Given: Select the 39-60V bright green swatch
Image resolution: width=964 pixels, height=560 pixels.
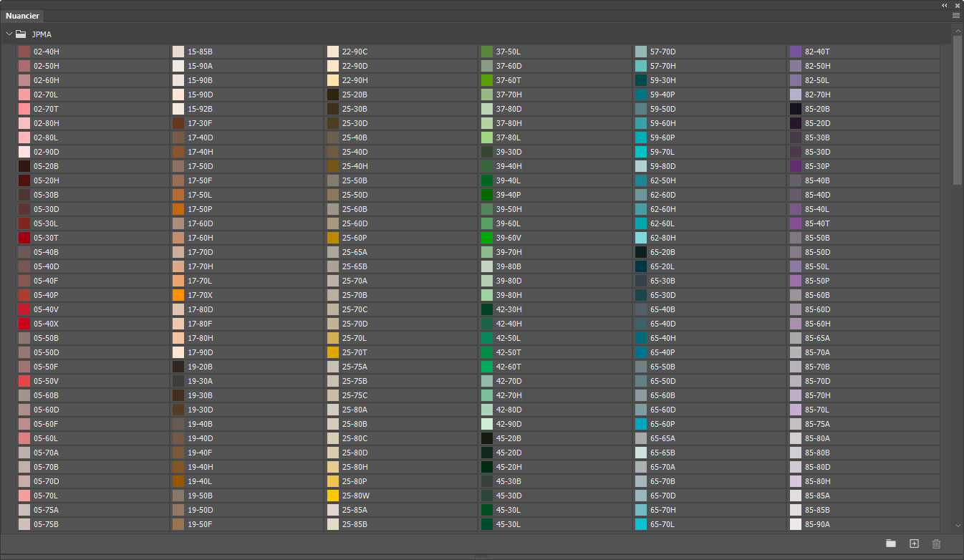Looking at the screenshot, I should coord(487,238).
